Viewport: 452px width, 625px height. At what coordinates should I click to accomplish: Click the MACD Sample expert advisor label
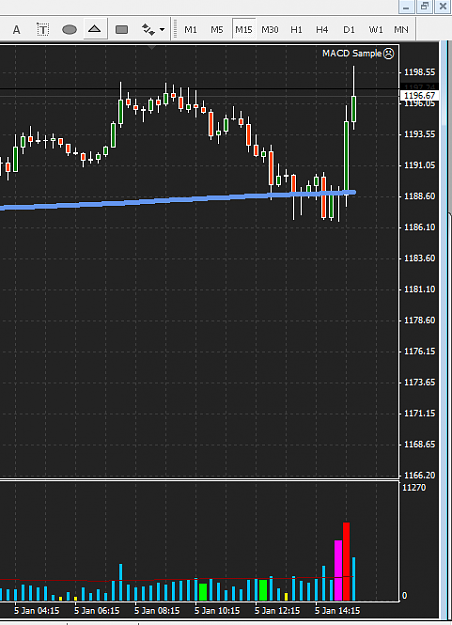pyautogui.click(x=352, y=53)
